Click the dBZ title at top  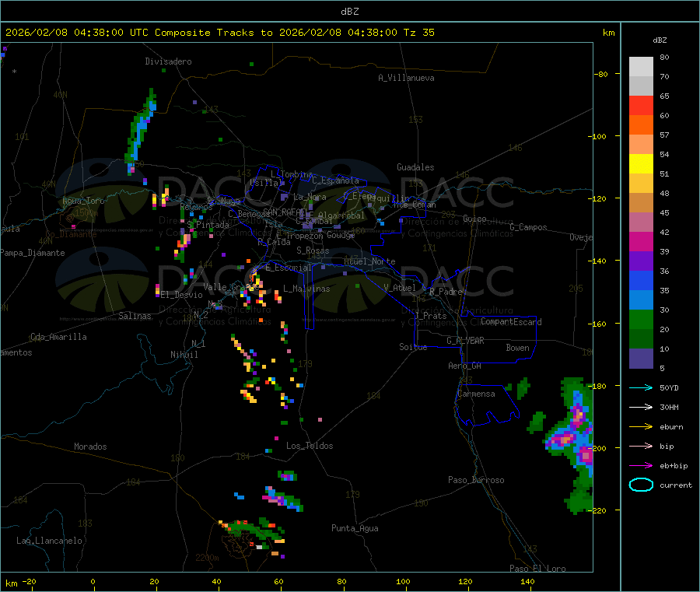coord(349,12)
